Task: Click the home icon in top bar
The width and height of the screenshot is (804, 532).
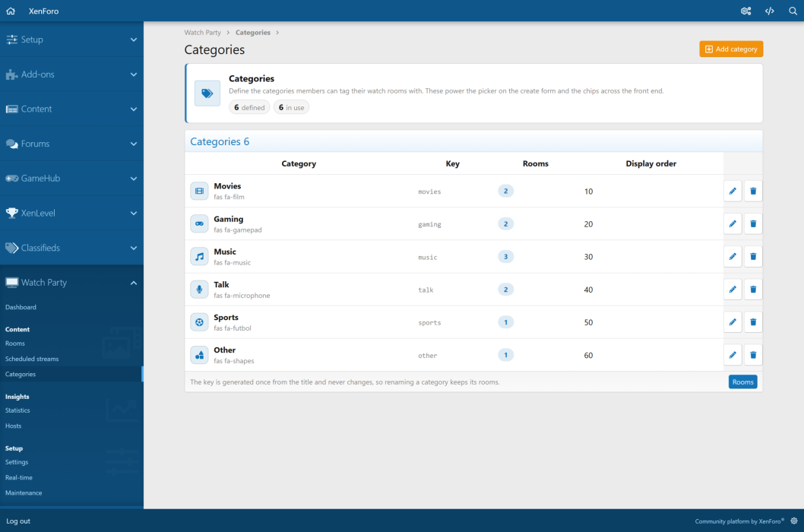Action: 11,11
